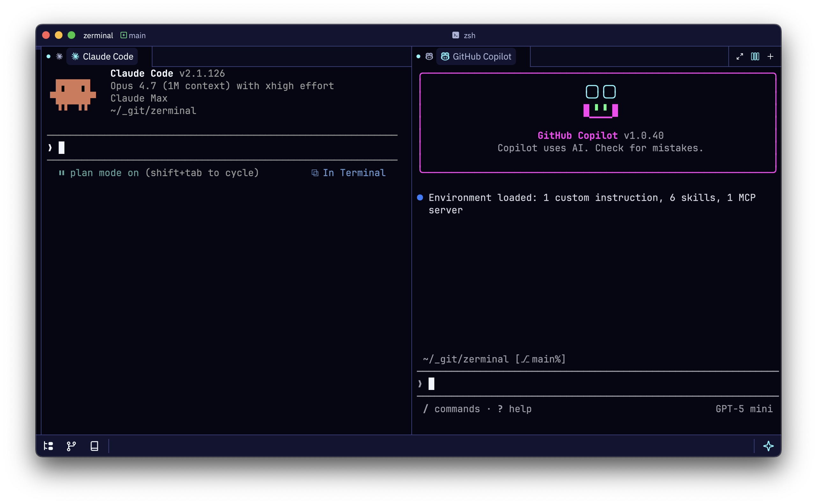Screen dimensions: 817x504
Task: Open the column layout split icon
Action: [x=755, y=56]
